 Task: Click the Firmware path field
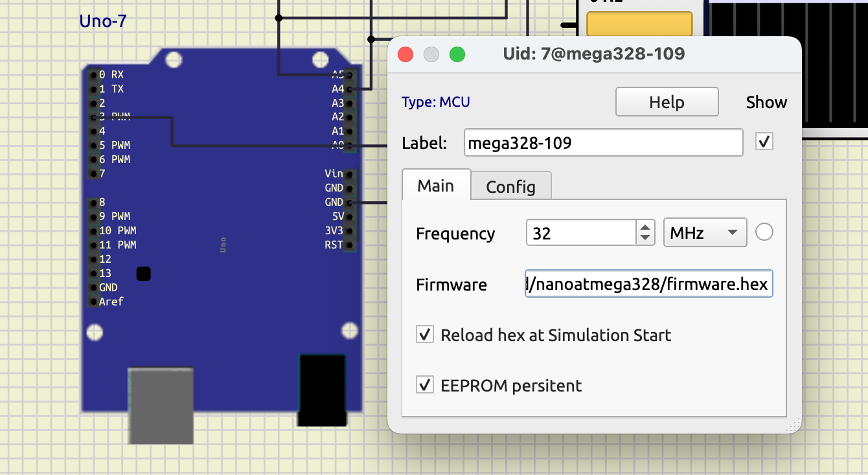pyautogui.click(x=649, y=283)
